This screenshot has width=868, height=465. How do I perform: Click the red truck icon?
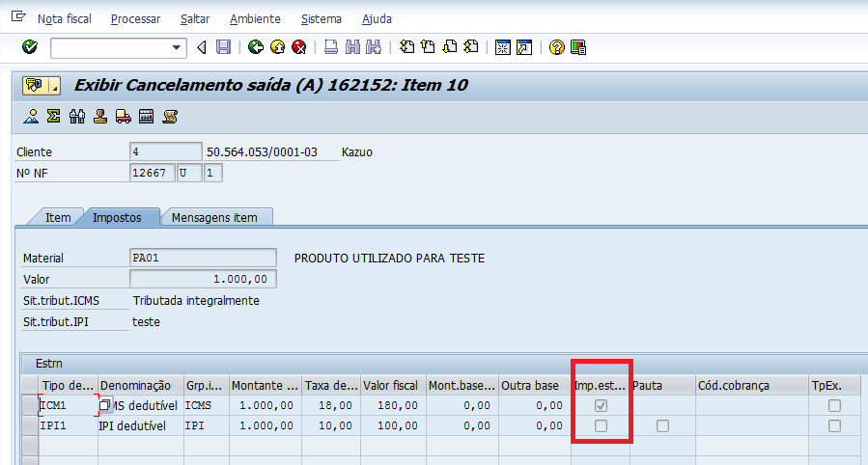pyautogui.click(x=123, y=117)
